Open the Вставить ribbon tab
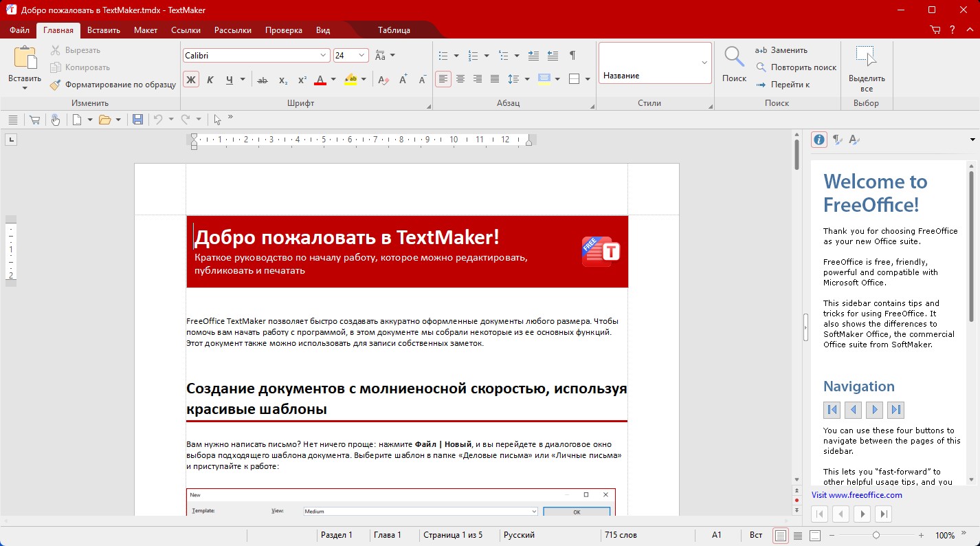980x546 pixels. click(x=104, y=30)
